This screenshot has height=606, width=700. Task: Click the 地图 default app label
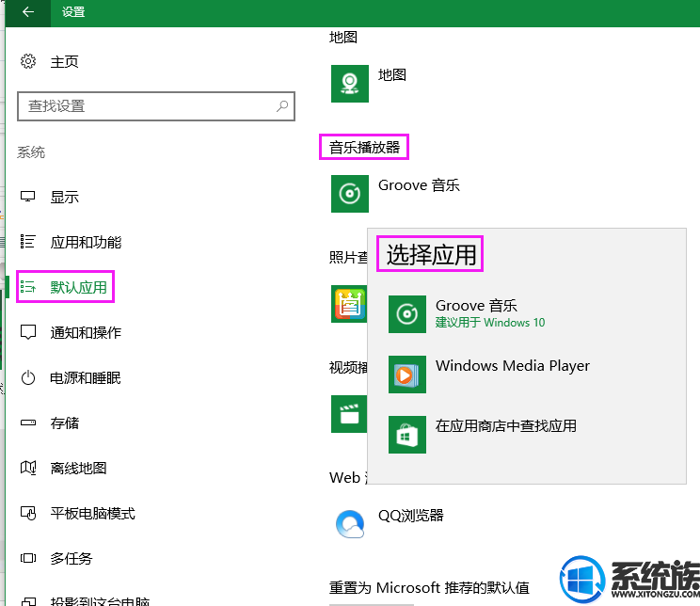coord(392,75)
